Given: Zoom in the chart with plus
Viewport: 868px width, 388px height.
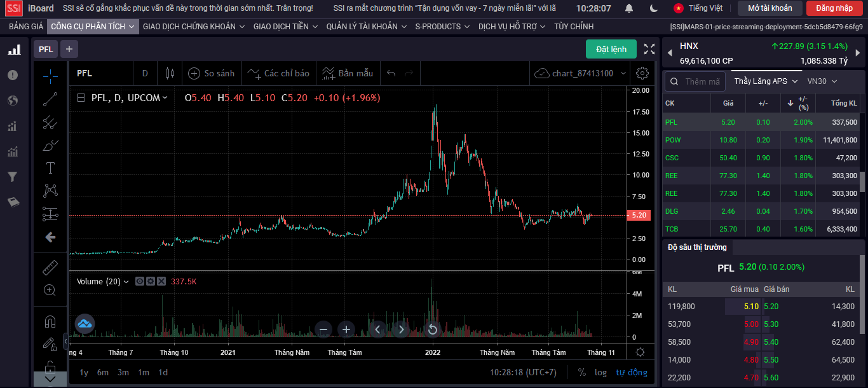Looking at the screenshot, I should (346, 329).
